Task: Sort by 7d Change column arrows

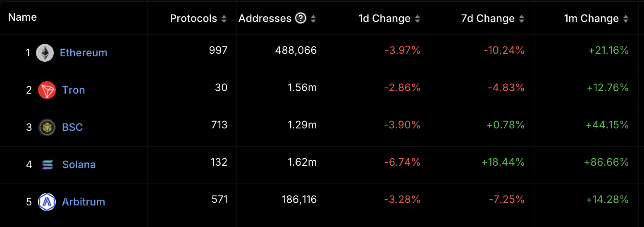Action: (522, 19)
